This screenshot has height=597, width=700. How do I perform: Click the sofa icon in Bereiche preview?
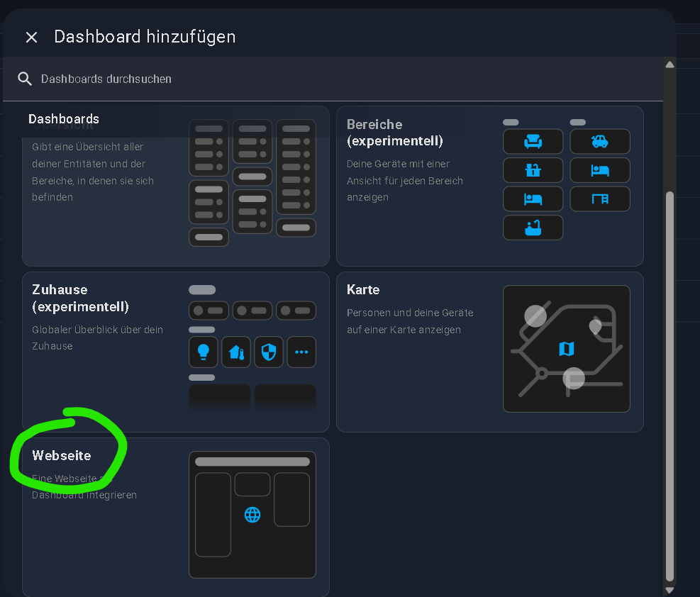click(x=533, y=142)
